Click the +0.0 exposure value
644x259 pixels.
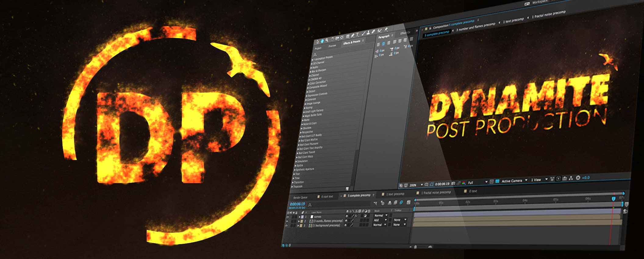[586, 177]
